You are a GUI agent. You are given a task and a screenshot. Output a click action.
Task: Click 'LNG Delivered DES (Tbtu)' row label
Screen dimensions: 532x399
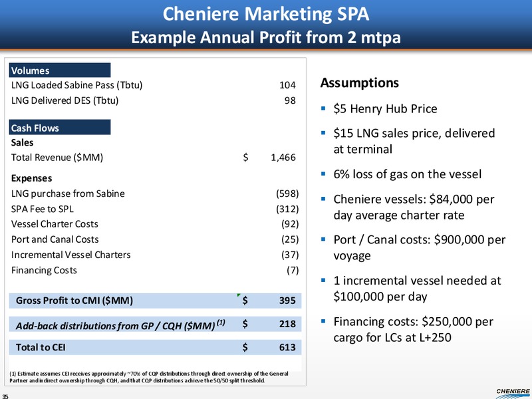[65, 100]
